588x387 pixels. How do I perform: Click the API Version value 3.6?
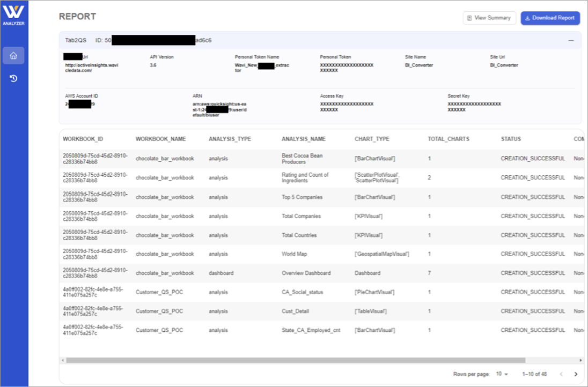[x=153, y=65]
